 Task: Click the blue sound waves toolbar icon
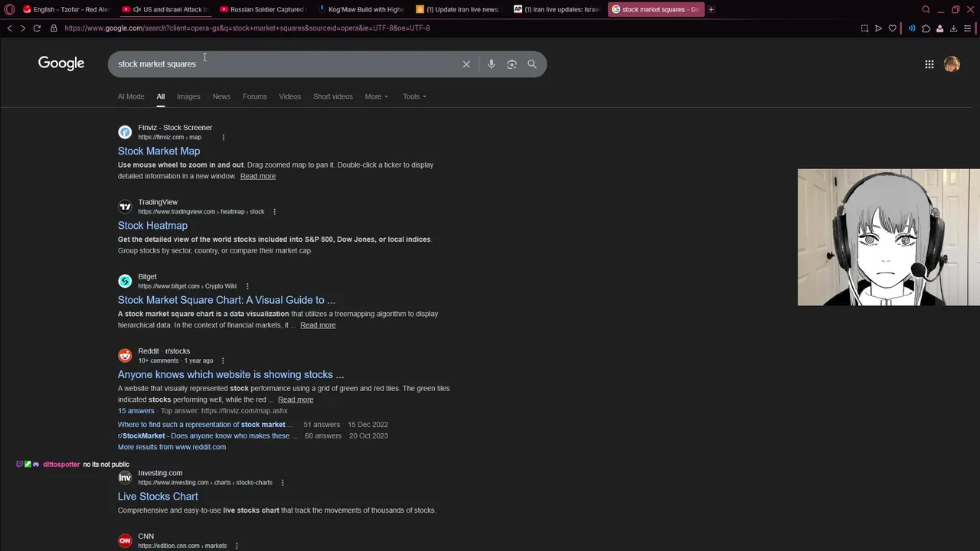click(911, 28)
